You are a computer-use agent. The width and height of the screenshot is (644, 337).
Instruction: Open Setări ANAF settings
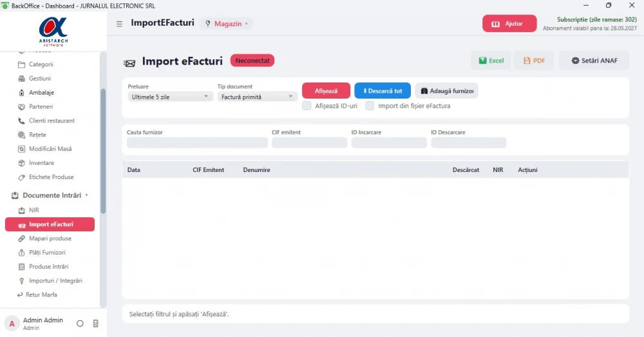click(x=594, y=61)
